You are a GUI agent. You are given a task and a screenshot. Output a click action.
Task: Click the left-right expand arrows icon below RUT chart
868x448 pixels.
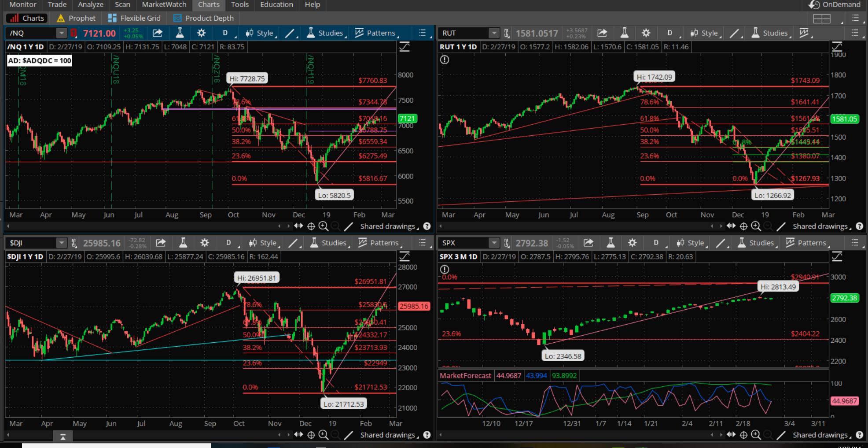[731, 226]
